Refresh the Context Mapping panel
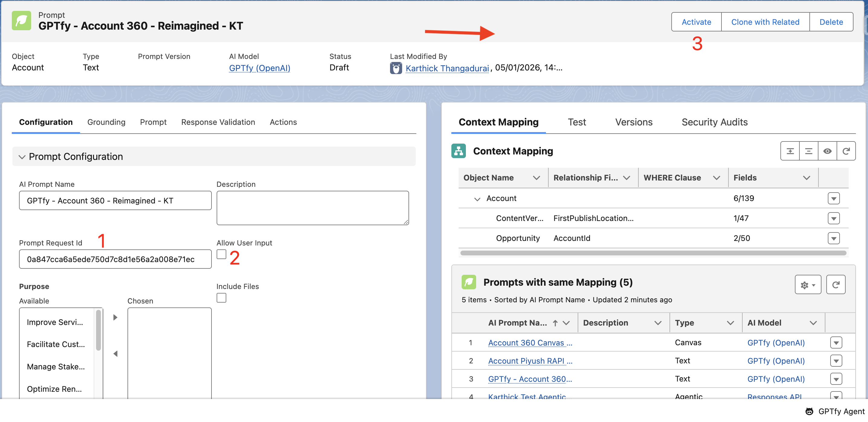 tap(846, 151)
